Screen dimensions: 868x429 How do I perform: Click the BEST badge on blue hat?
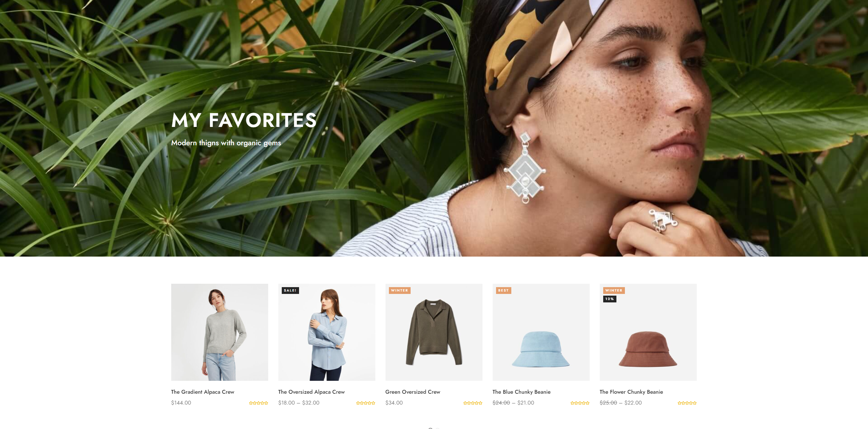coord(504,291)
